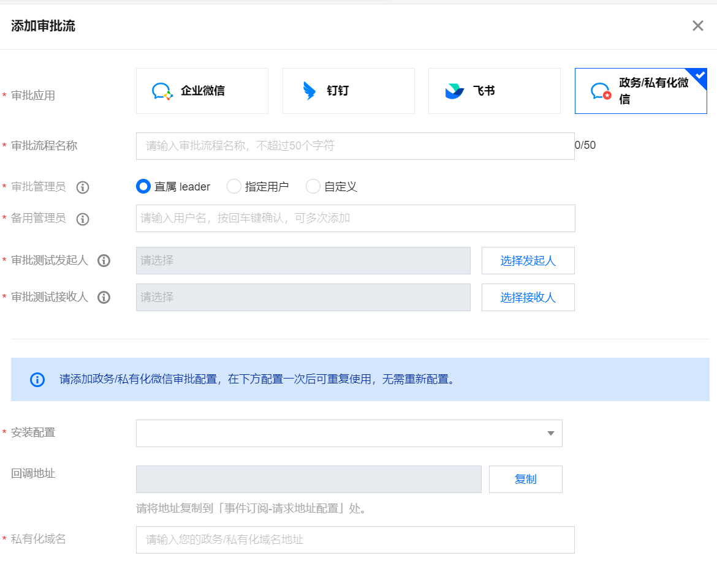Click the 选择发起人 button
The image size is (717, 588).
pyautogui.click(x=528, y=261)
